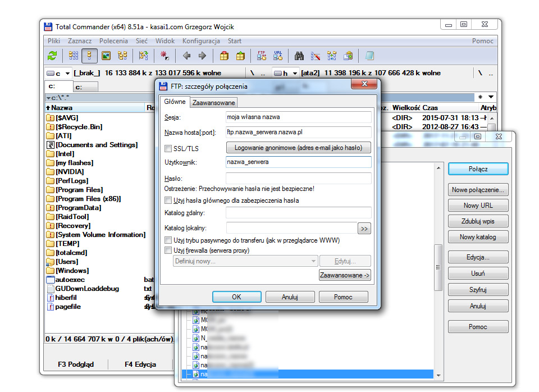Click the connection list vertical scrollbar thumb
Screen dimensions: 539x392
click(438, 267)
